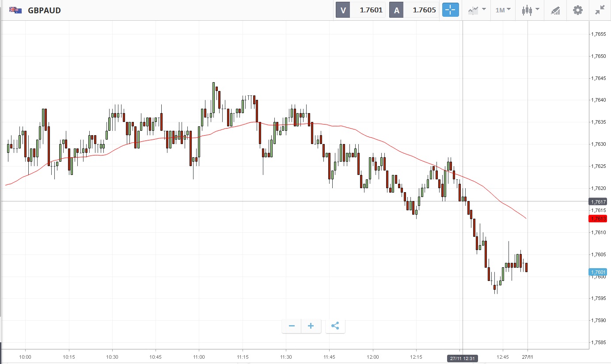The height and width of the screenshot is (364, 611).
Task: Open chart settings gear icon
Action: click(577, 10)
